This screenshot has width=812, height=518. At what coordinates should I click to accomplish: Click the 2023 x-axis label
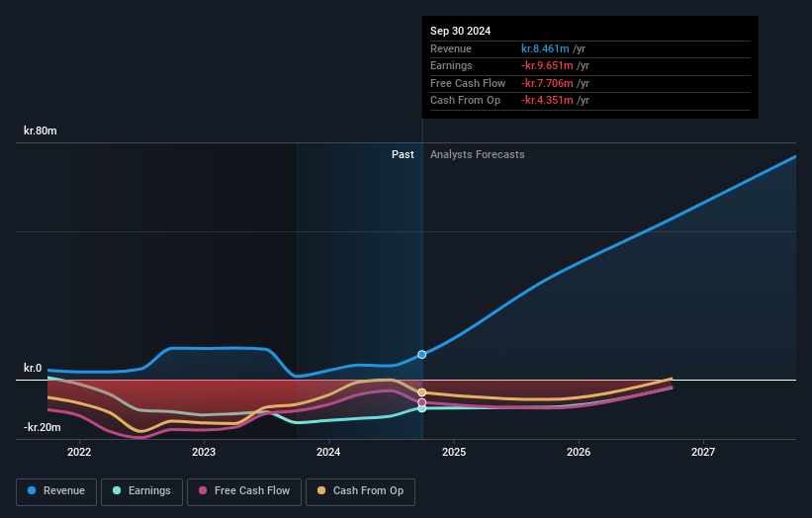tap(204, 453)
